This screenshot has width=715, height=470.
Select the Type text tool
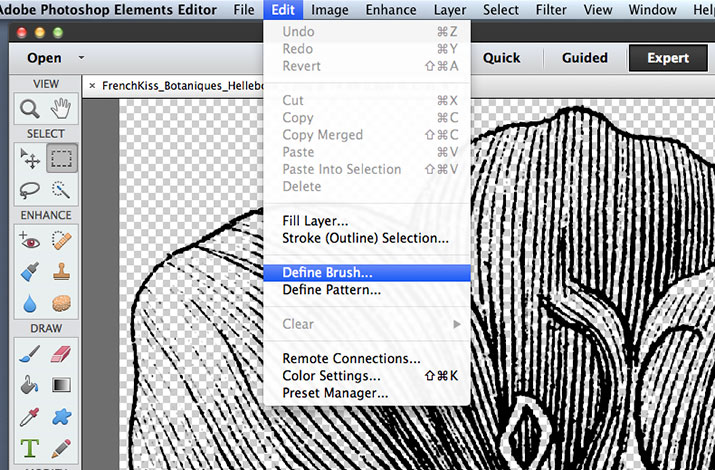[30, 448]
